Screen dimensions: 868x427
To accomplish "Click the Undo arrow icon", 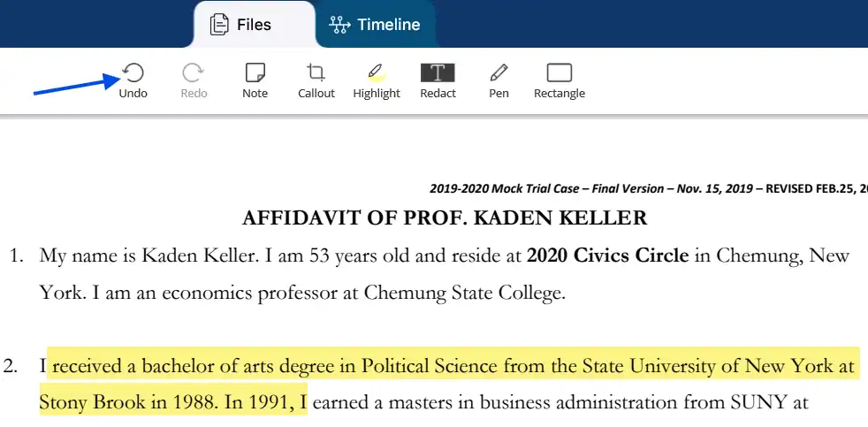I will tap(133, 73).
